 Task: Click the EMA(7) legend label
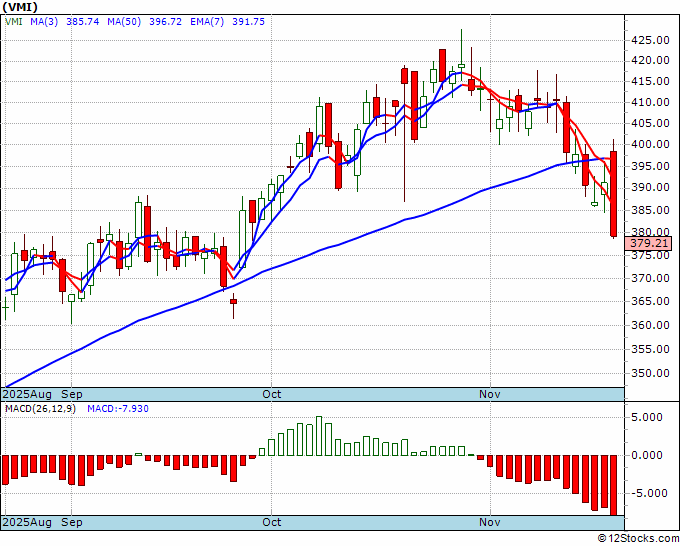207,22
